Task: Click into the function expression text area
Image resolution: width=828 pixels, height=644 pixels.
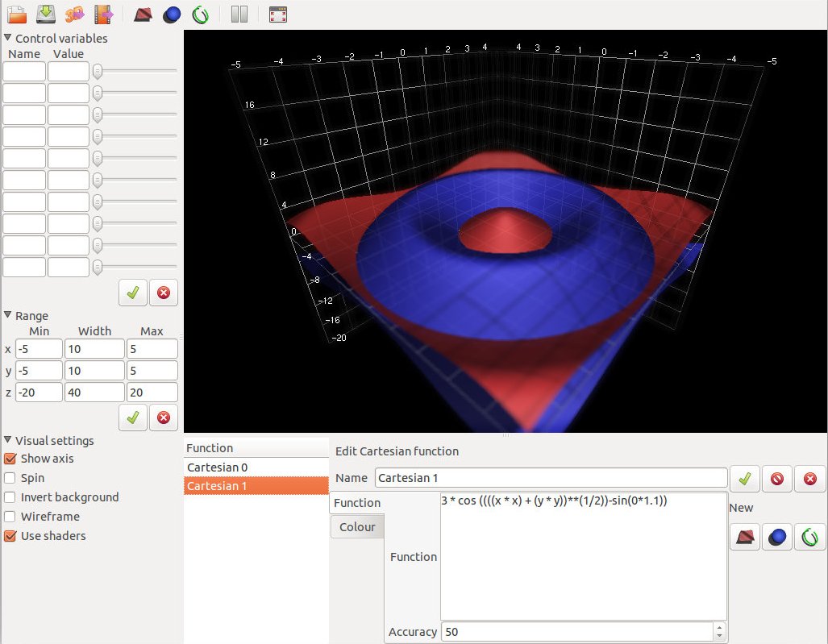Action: tap(584, 556)
